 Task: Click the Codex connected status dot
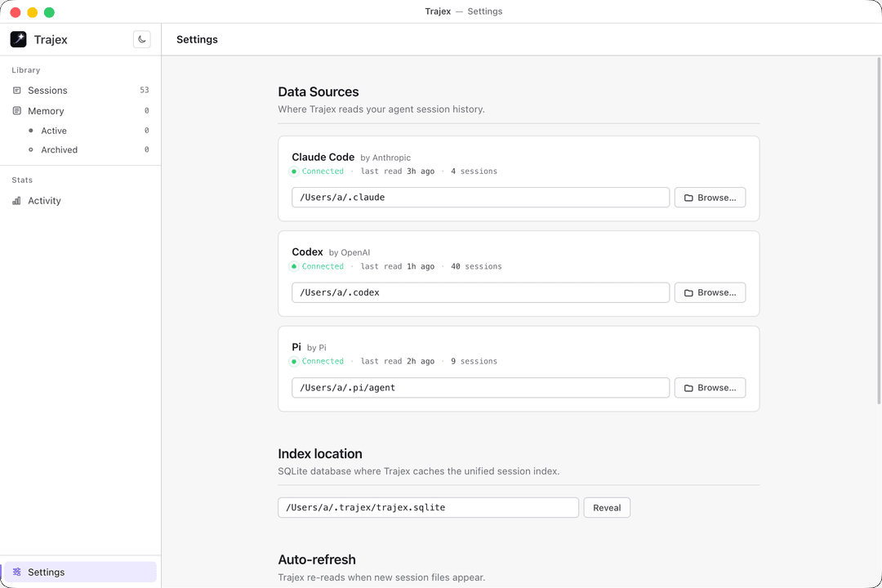(294, 267)
